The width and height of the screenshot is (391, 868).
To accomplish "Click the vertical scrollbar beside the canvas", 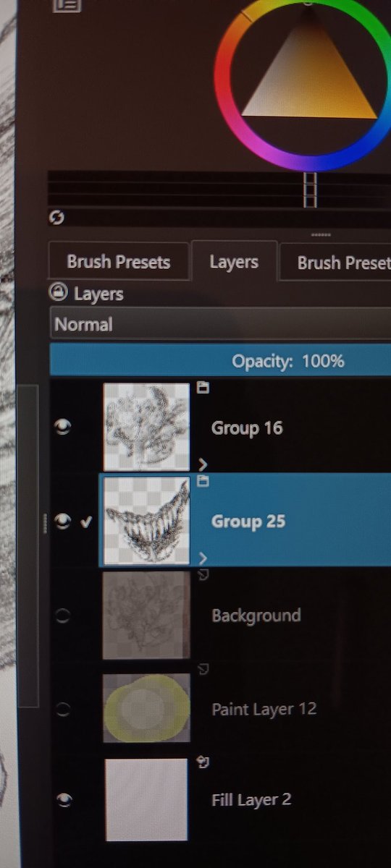I will [x=28, y=546].
